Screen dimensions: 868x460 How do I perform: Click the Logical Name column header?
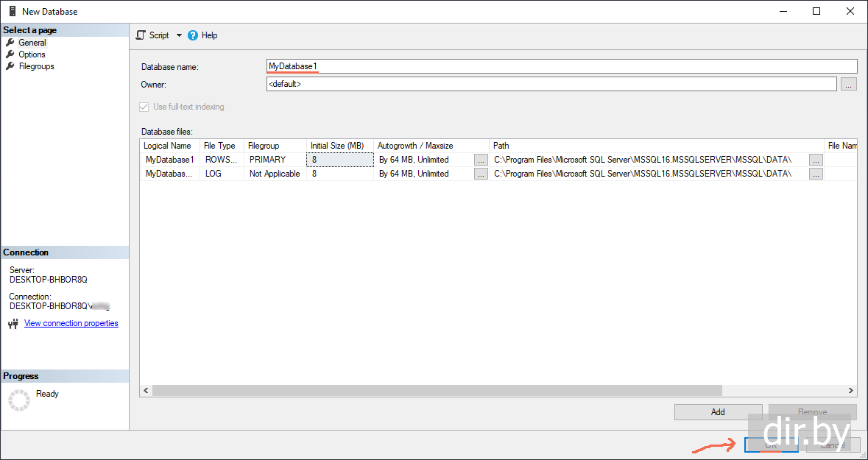pyautogui.click(x=168, y=146)
